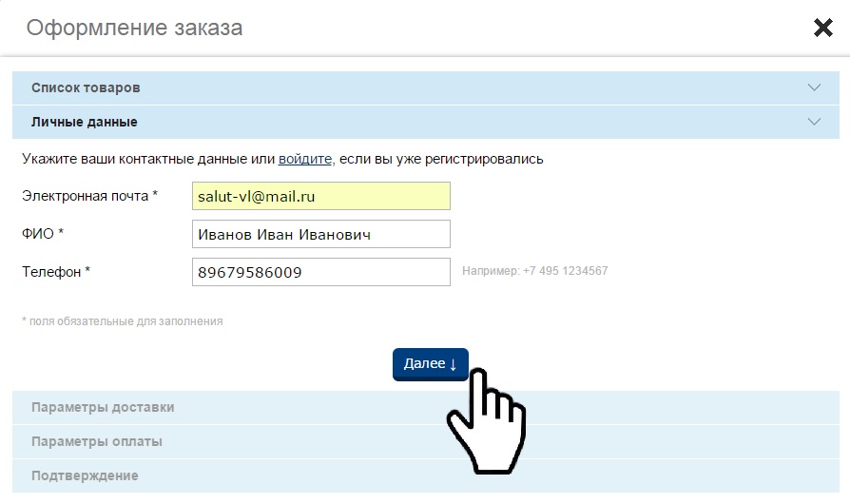Follow the войдите login link
Image resolution: width=850 pixels, height=504 pixels.
304,159
